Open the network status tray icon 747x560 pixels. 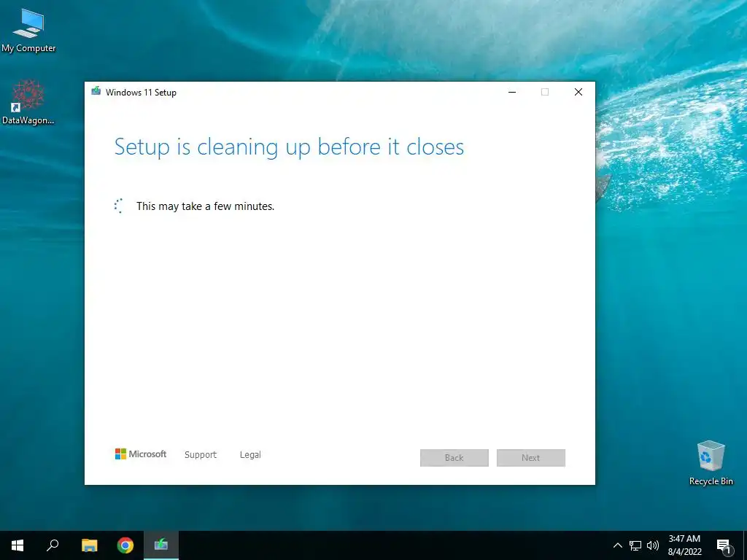coord(635,545)
